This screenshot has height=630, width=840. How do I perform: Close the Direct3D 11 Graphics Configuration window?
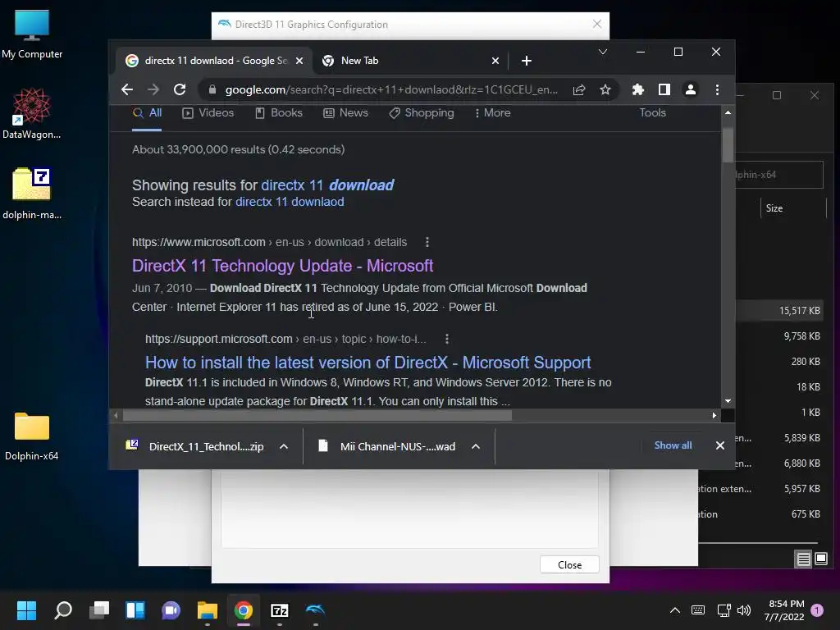597,24
